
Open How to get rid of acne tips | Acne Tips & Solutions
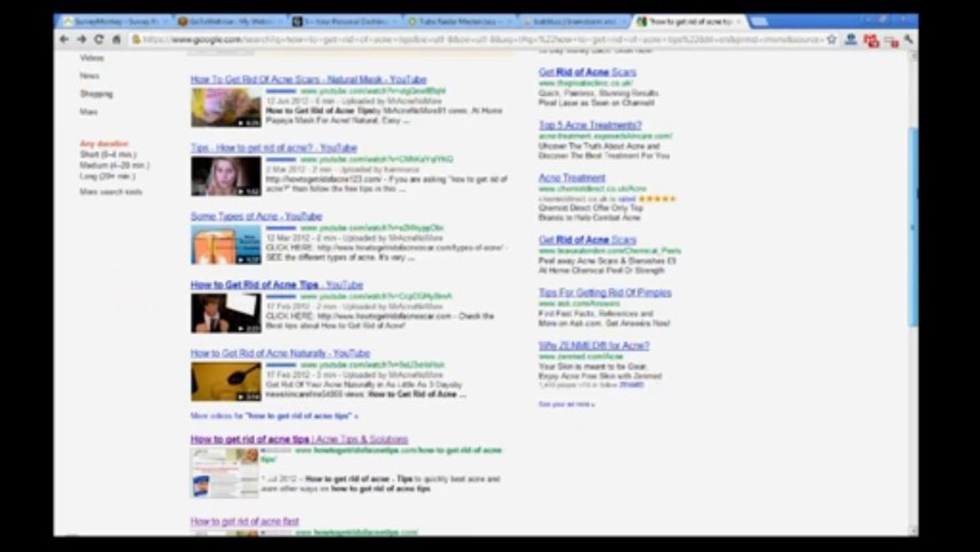(x=299, y=440)
